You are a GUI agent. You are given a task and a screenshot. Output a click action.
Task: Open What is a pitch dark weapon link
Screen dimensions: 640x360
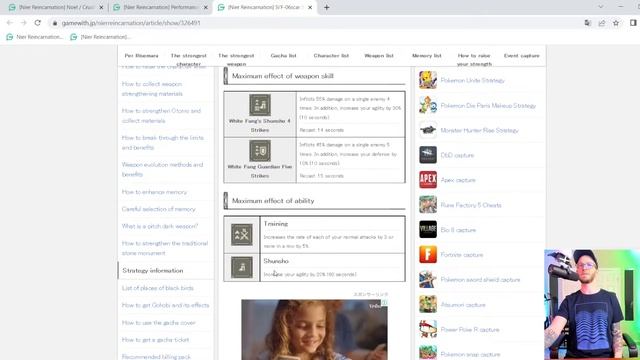(x=160, y=226)
